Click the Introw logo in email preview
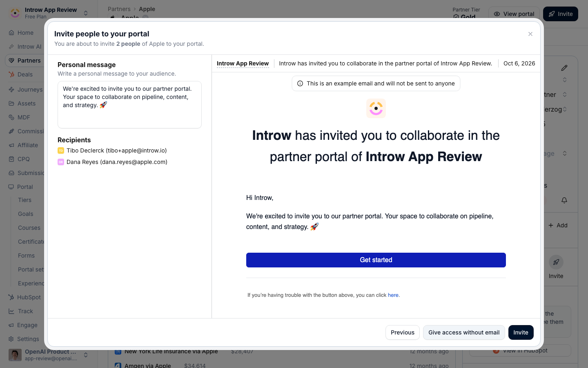The height and width of the screenshot is (368, 588). coord(376,108)
